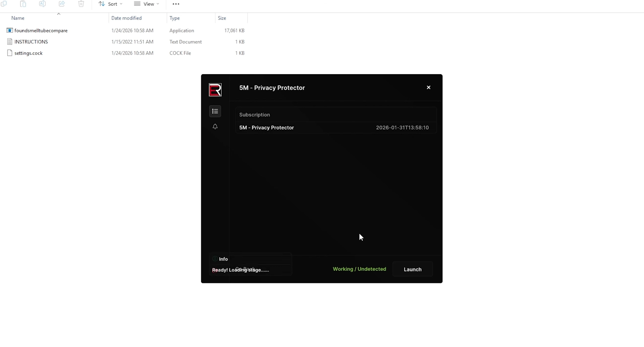Viewport: 644px width, 347px height.
Task: Click the copy icon in the toolbar
Action: (x=4, y=4)
